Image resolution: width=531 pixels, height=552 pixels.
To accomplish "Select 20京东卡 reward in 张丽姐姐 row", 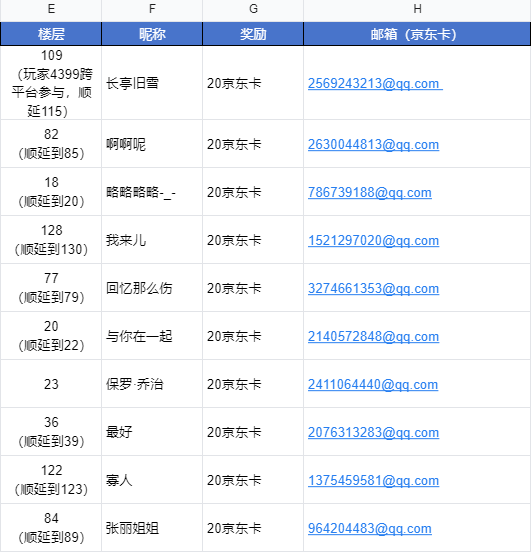I will tap(253, 528).
